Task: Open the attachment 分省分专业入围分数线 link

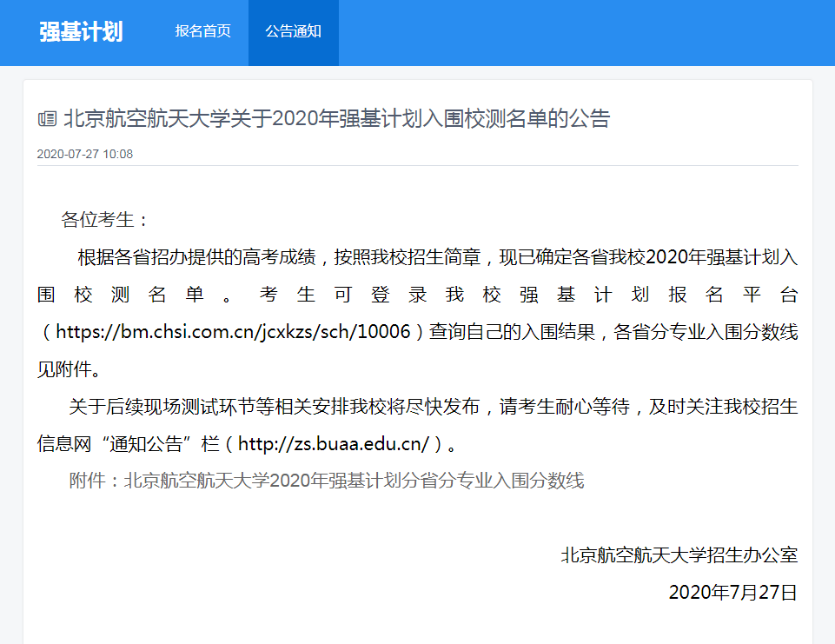Action: [x=354, y=481]
